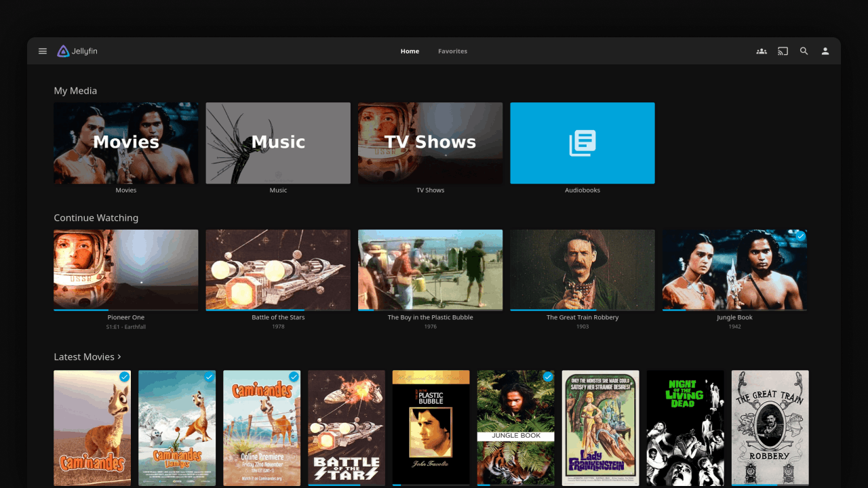
Task: Open the TV Shows library card
Action: click(430, 143)
